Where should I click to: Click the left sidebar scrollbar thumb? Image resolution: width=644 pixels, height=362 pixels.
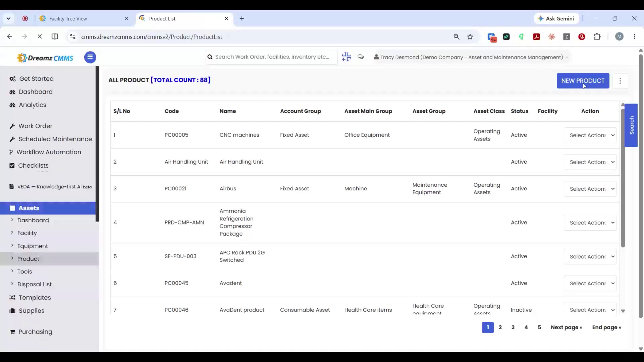click(x=97, y=143)
